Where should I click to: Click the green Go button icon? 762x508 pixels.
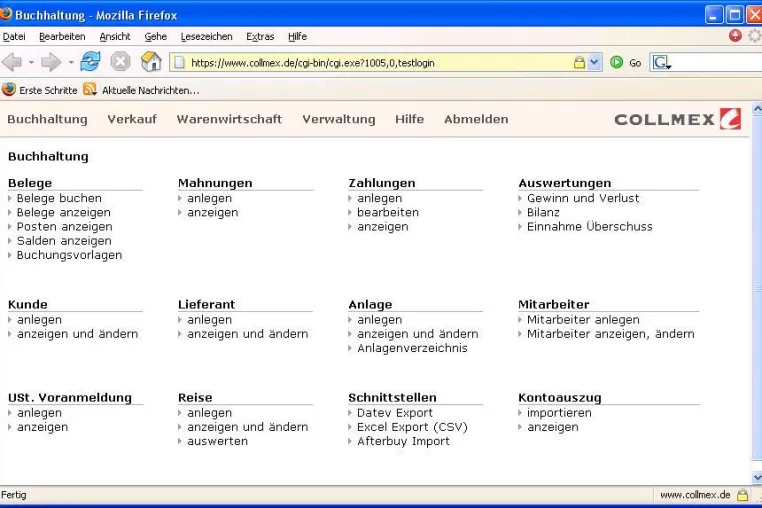pos(617,62)
